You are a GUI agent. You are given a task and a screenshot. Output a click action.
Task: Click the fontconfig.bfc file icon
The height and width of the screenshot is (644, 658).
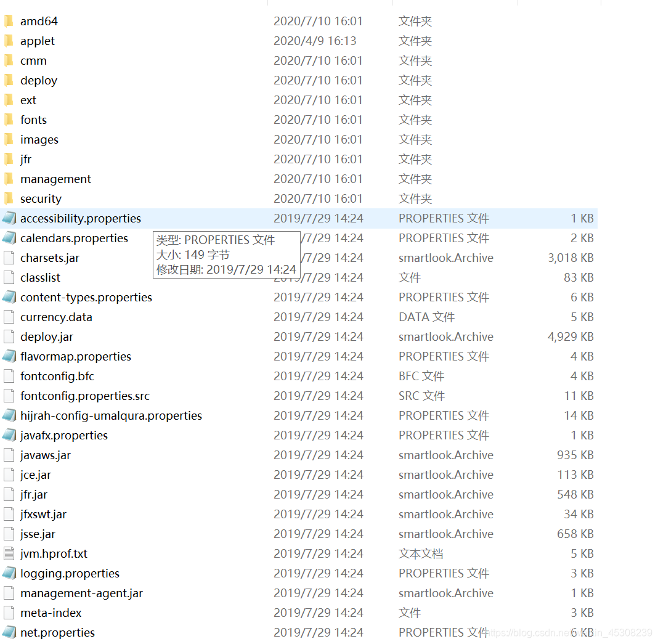pyautogui.click(x=9, y=376)
